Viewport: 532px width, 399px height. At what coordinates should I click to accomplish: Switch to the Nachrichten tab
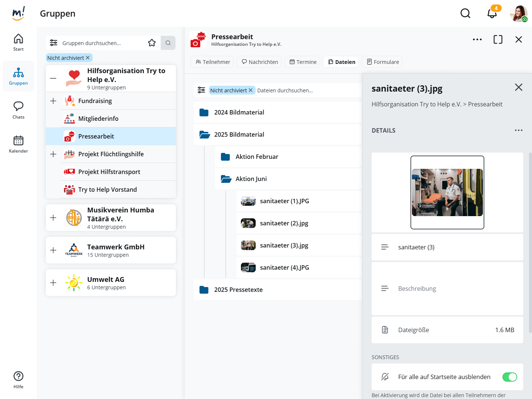(x=259, y=62)
